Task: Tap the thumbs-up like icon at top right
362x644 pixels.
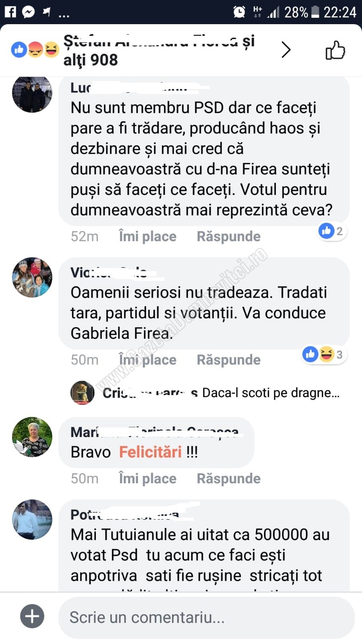Action: click(x=335, y=50)
